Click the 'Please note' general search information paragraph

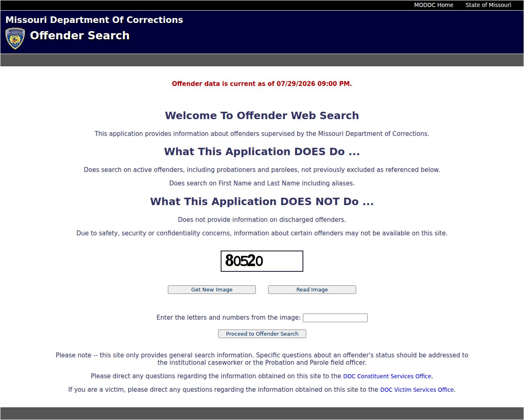(x=262, y=359)
